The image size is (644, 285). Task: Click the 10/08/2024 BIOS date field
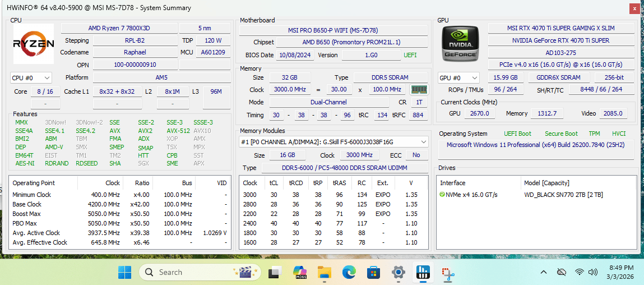(295, 55)
